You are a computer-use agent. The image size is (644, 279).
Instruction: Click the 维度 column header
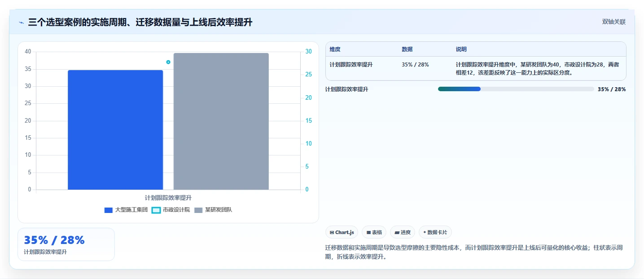point(335,49)
